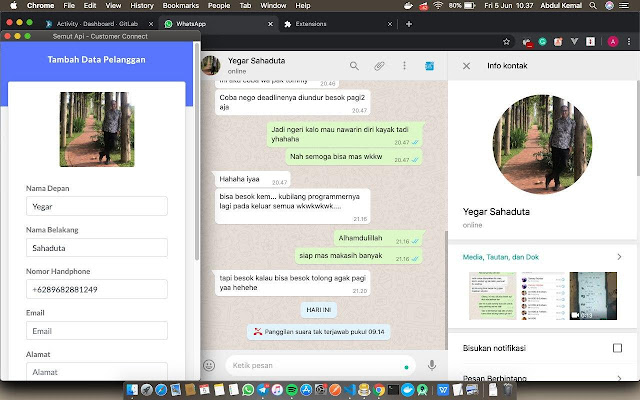Viewport: 640px width, 400px height.
Task: Open the File menu
Action: (69, 6)
